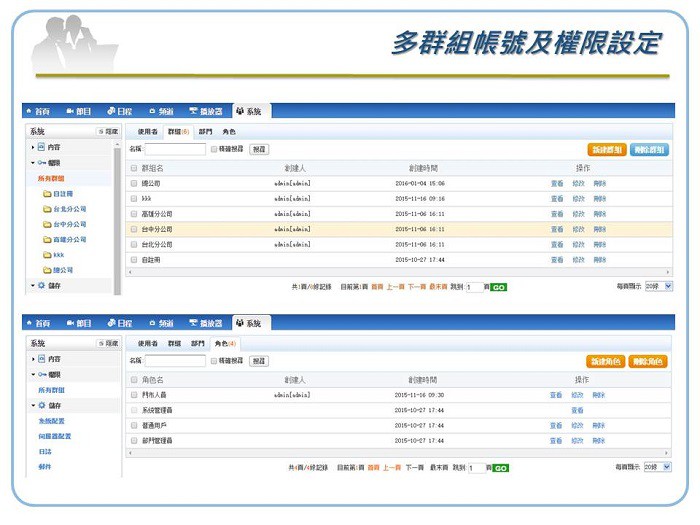The image size is (700, 525).
Task: Switch to the 角色(4) tab
Action: [225, 344]
